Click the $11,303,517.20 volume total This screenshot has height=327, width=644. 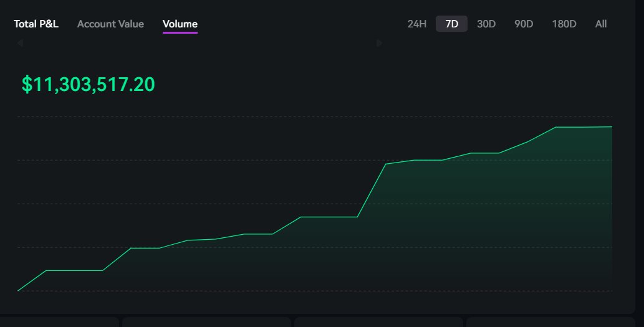(x=88, y=85)
